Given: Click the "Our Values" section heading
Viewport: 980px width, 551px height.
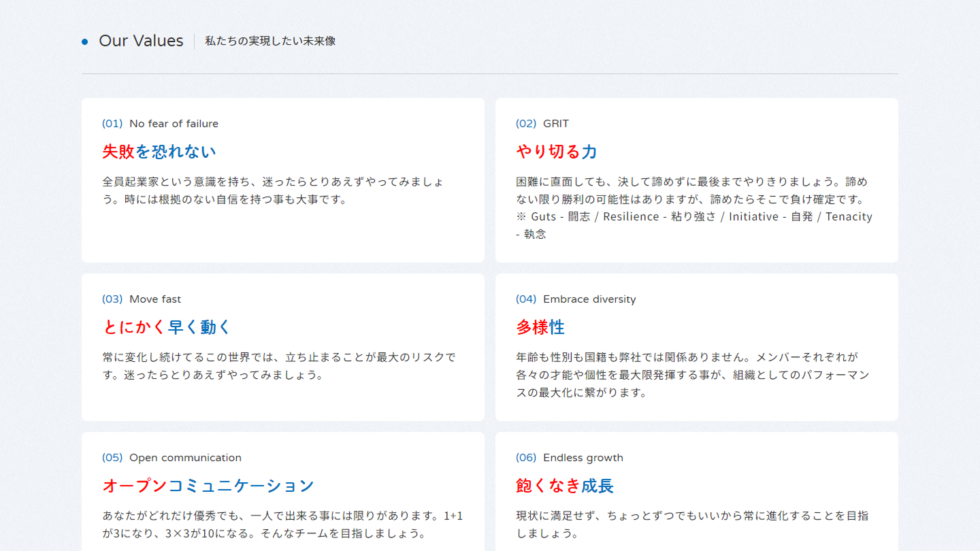Looking at the screenshot, I should (x=141, y=41).
